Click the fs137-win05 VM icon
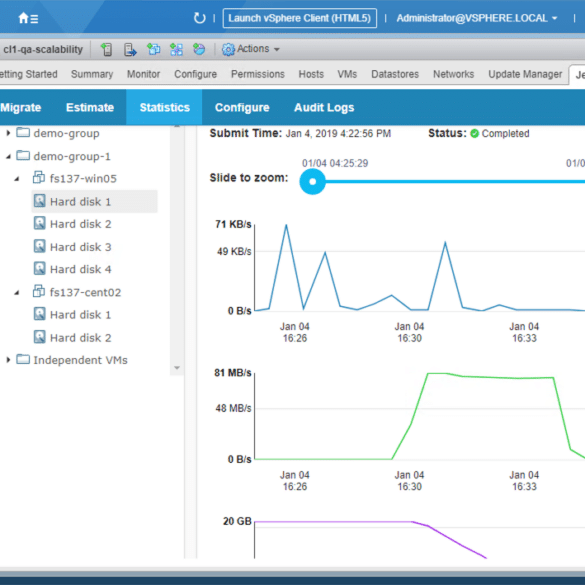The image size is (585, 585). (x=39, y=178)
